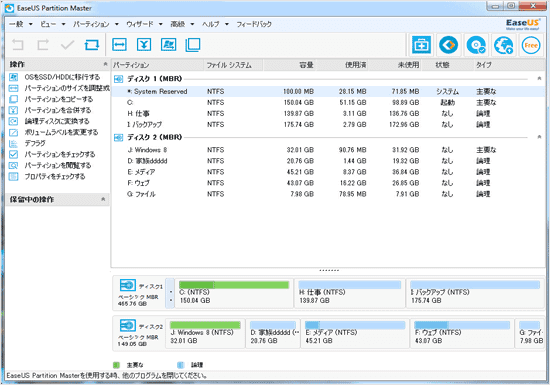Click icon beside パーティションを閲覧する
Screen dimensions: 550x385
tap(13, 166)
